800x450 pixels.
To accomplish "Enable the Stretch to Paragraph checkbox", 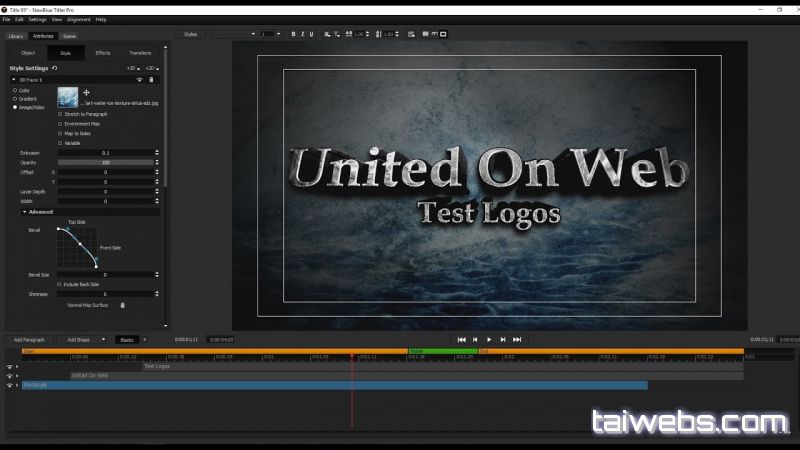I will tap(60, 114).
